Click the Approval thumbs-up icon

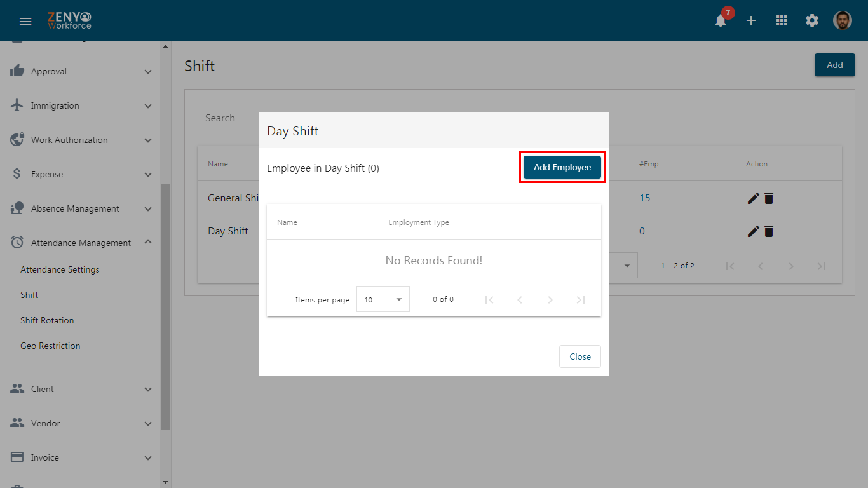[17, 71]
